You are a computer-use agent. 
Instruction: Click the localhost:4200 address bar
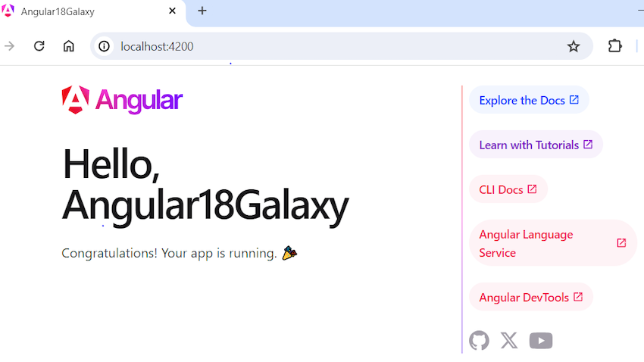[x=341, y=46]
